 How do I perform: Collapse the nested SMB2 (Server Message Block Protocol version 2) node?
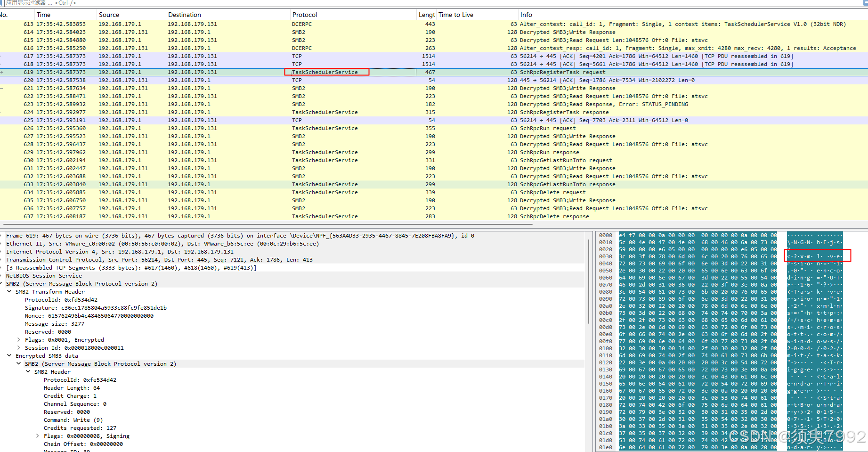coord(19,364)
